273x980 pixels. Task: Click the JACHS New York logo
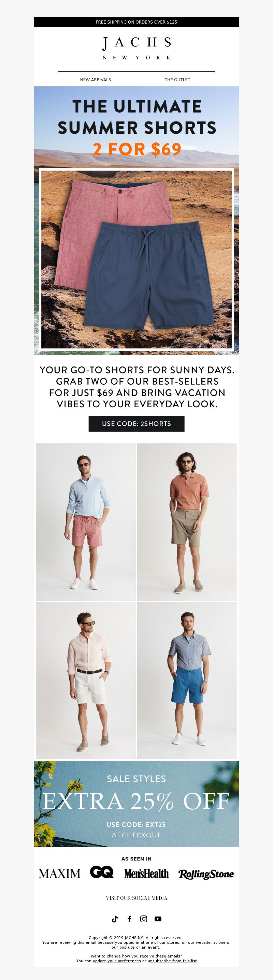tap(136, 48)
